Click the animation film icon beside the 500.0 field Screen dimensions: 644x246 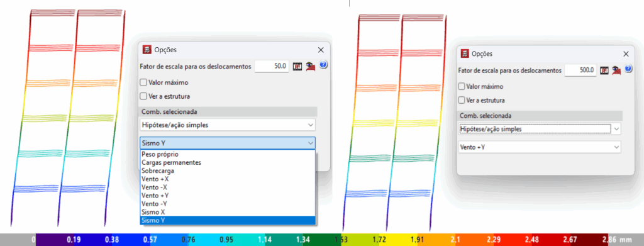pyautogui.click(x=604, y=70)
